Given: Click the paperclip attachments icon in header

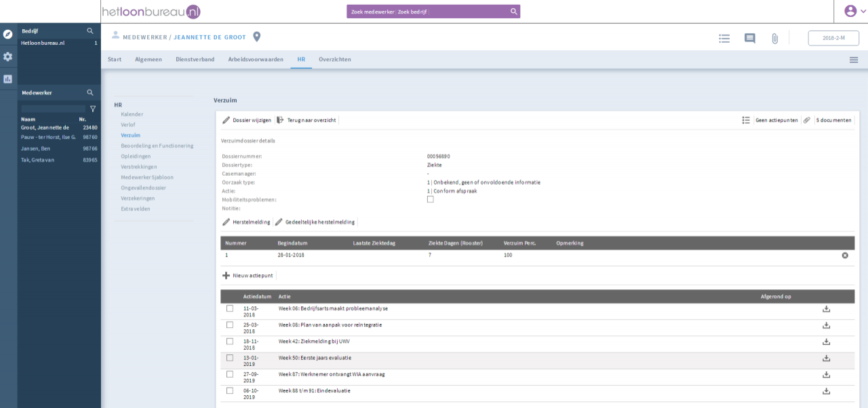Looking at the screenshot, I should tap(774, 39).
